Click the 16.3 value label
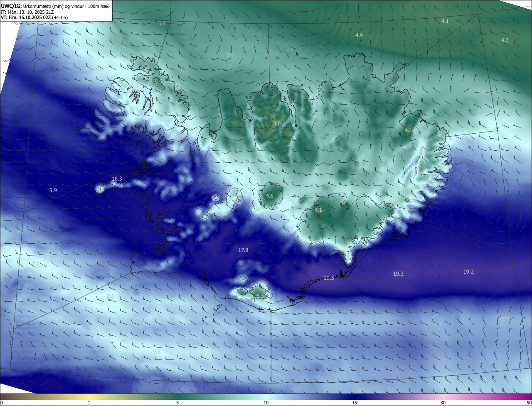Image resolution: width=532 pixels, height=406 pixels. click(x=117, y=179)
